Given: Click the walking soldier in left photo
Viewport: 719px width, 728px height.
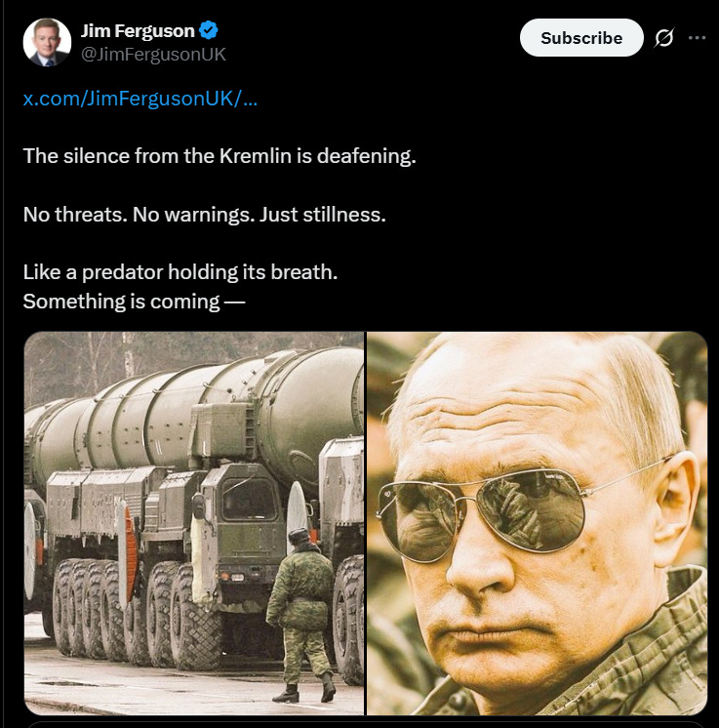Looking at the screenshot, I should tap(301, 615).
